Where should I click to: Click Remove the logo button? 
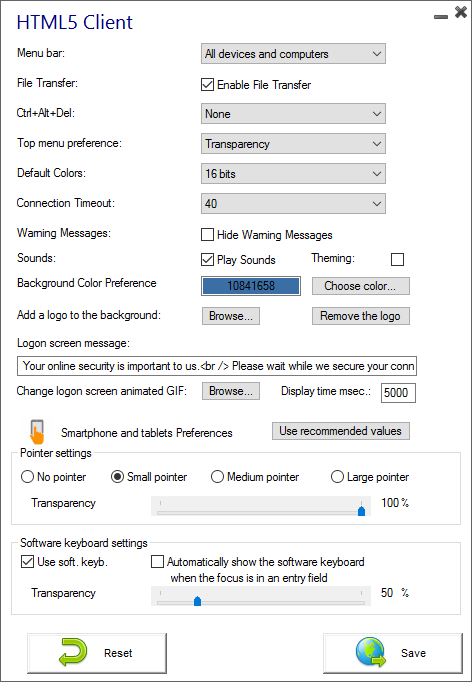tap(361, 316)
